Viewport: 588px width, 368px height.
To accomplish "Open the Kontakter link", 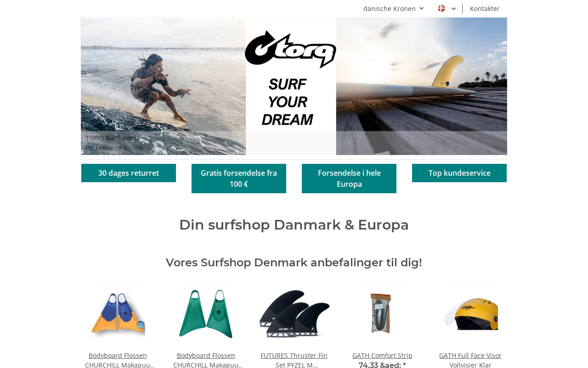I will click(x=485, y=9).
